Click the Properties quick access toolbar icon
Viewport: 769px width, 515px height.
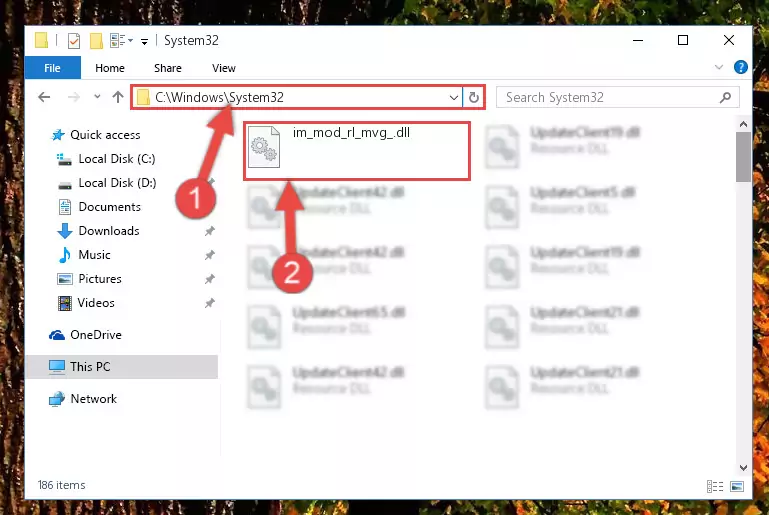coord(74,41)
